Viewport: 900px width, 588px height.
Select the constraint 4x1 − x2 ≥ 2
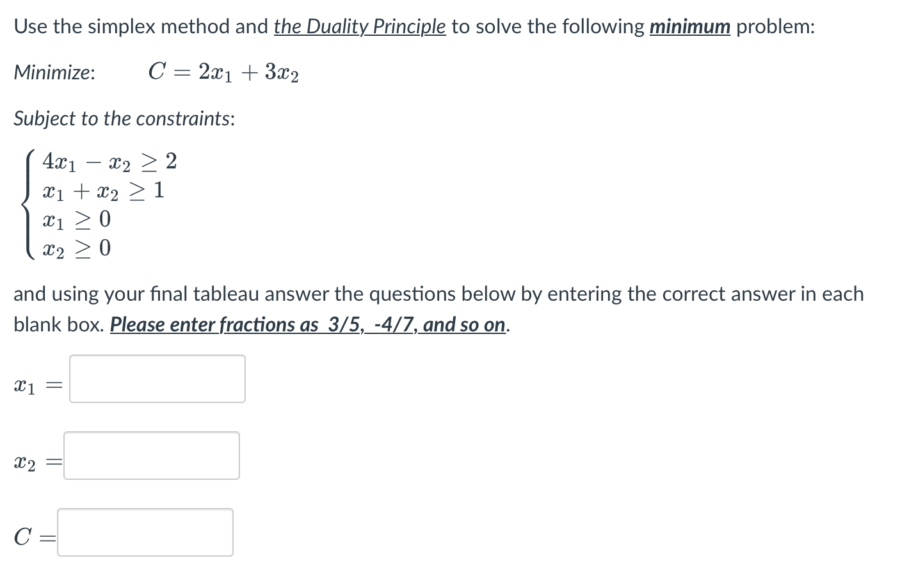(x=109, y=162)
